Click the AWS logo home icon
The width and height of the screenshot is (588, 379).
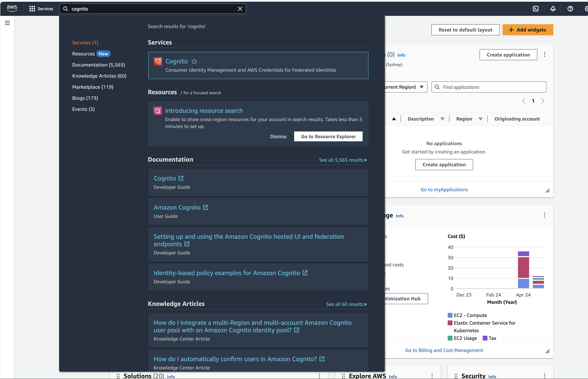(12, 8)
